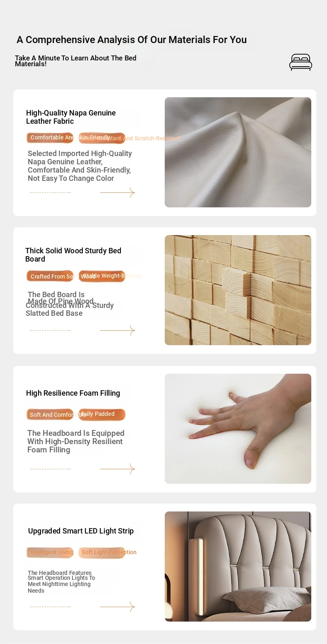Click the High-Quality Napa Genuine Leather Fabric heading
Screen dimensions: 327x644
point(71,117)
